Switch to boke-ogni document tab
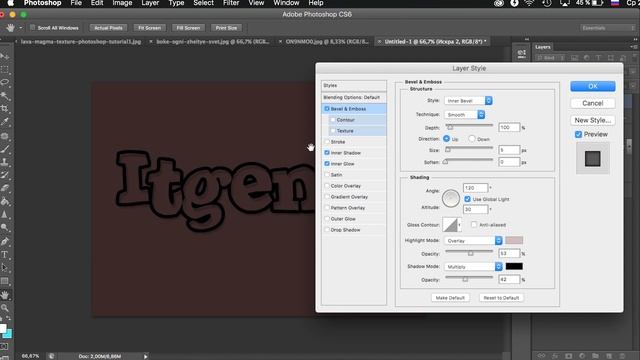This screenshot has width=640, height=360. 212,42
